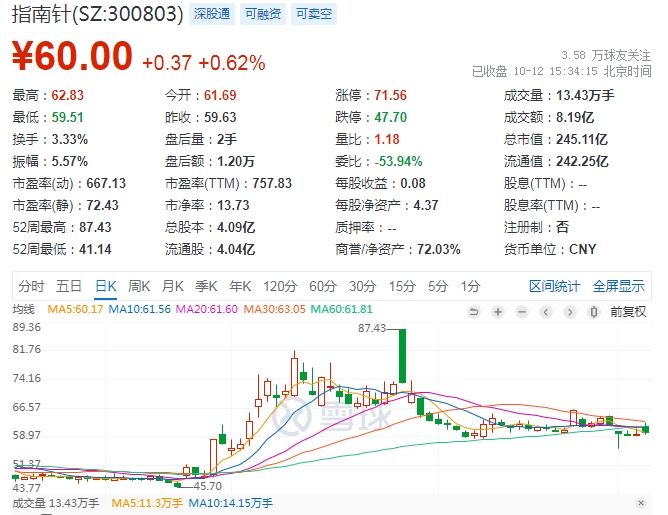Click the 均线 label
Screen dimensions: 668x515
tap(23, 309)
